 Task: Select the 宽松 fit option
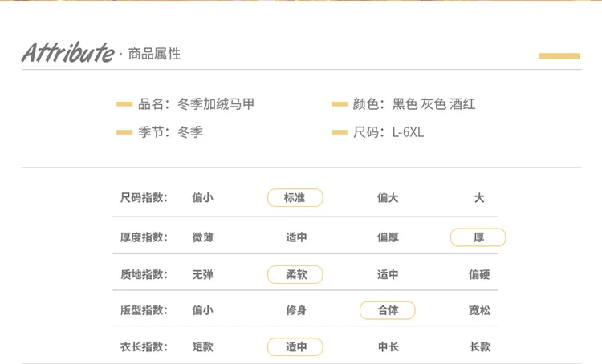click(x=479, y=310)
